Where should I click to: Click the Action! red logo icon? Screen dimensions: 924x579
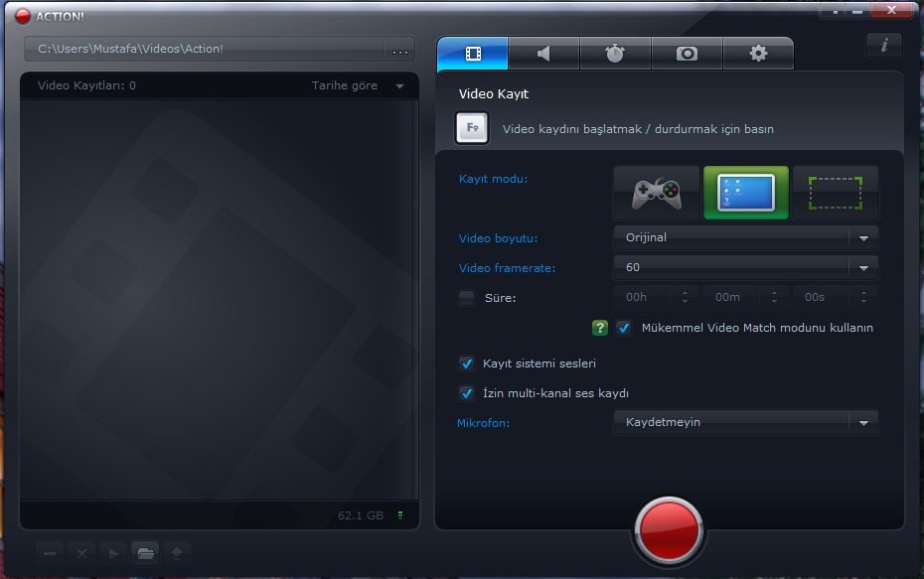click(x=23, y=16)
